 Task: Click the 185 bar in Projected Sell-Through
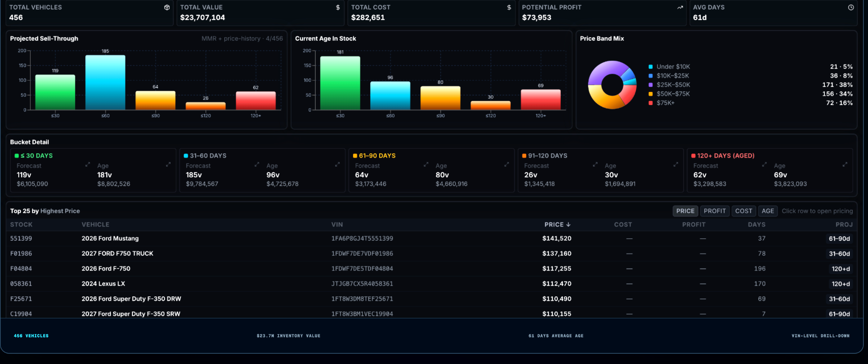coord(105,83)
